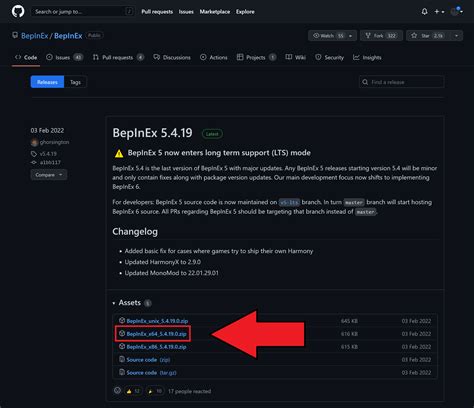Open the a1bb117 commit link
The image size is (474, 408).
click(50, 163)
